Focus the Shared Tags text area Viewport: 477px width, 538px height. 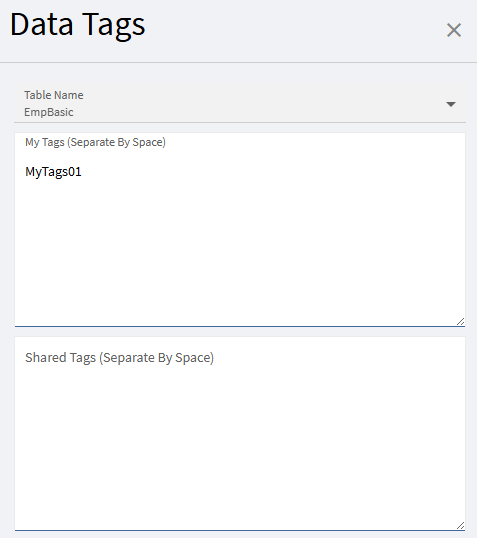click(240, 433)
